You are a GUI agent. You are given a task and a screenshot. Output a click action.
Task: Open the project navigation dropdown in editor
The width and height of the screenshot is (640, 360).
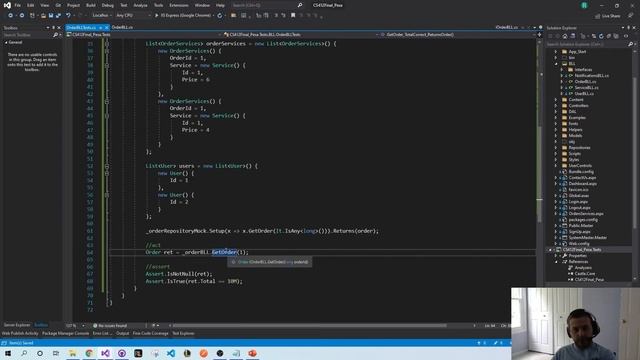144,35
